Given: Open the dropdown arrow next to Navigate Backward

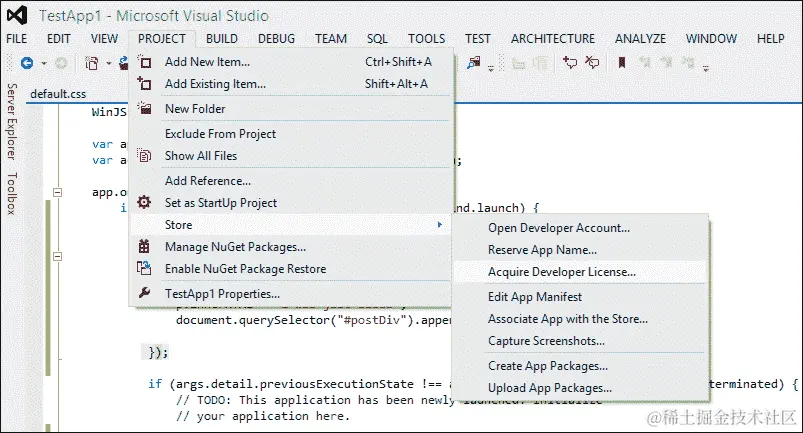Looking at the screenshot, I should tap(44, 63).
